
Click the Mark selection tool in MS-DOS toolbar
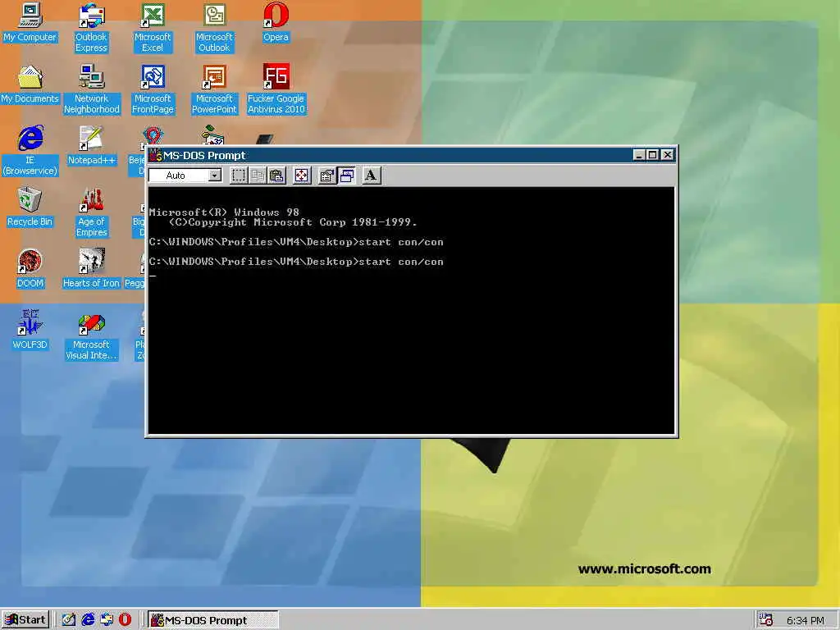click(239, 176)
